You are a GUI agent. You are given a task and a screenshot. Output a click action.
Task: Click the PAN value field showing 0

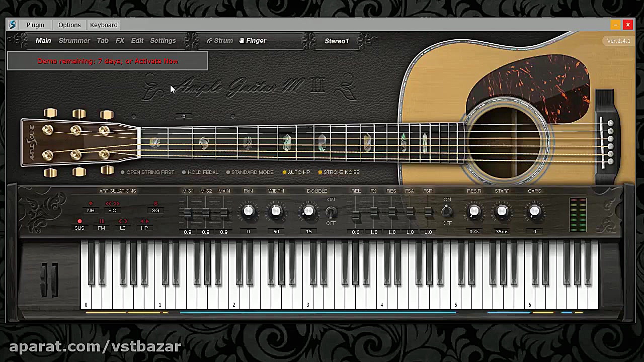tap(249, 232)
